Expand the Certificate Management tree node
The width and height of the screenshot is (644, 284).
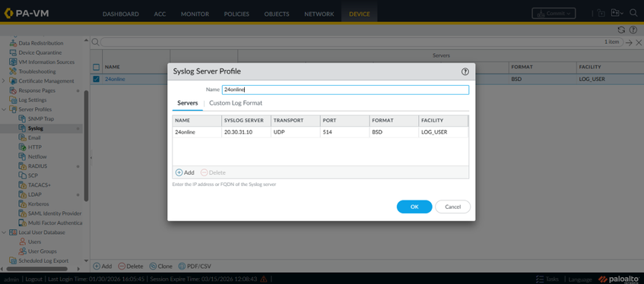(4, 80)
